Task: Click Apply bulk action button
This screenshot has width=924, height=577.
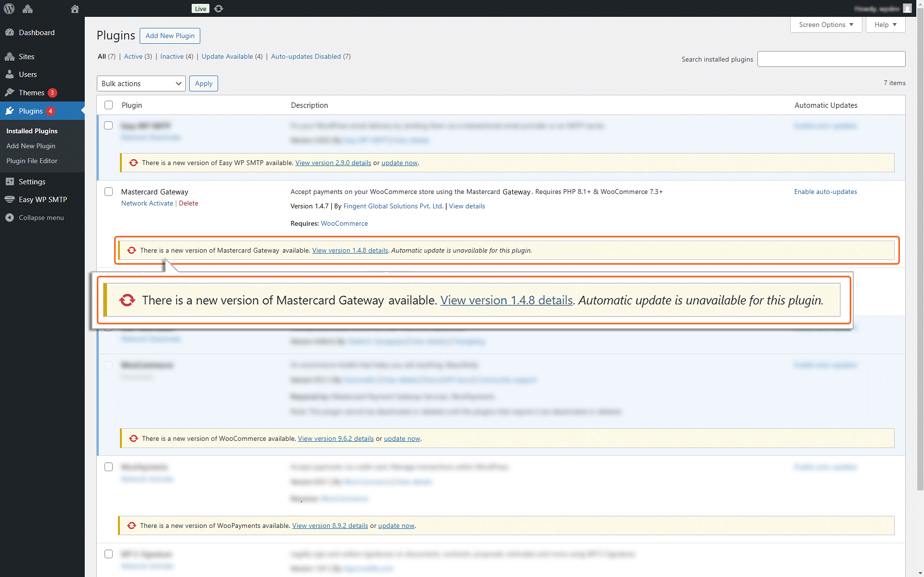Action: 204,83
